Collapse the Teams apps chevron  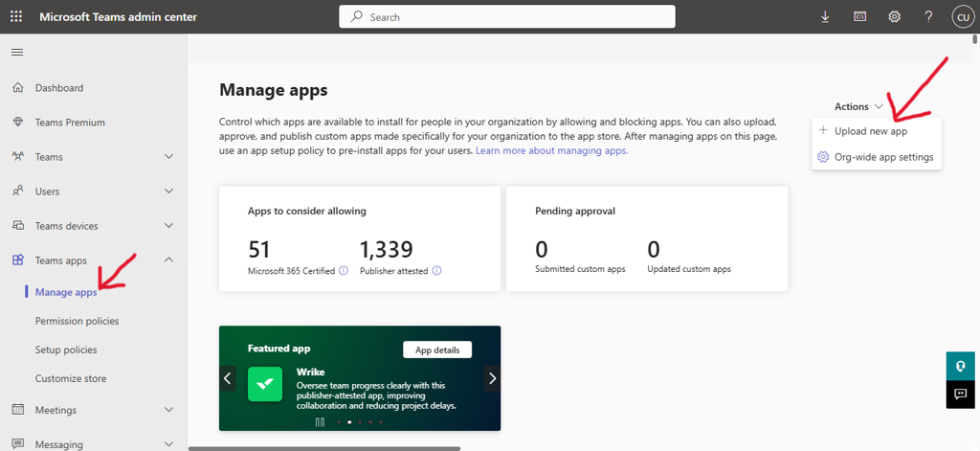click(168, 259)
